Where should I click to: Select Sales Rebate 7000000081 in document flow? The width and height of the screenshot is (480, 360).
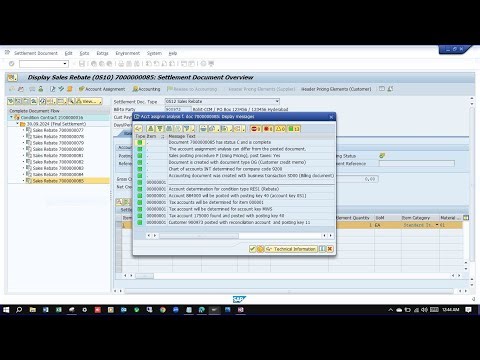tap(58, 155)
